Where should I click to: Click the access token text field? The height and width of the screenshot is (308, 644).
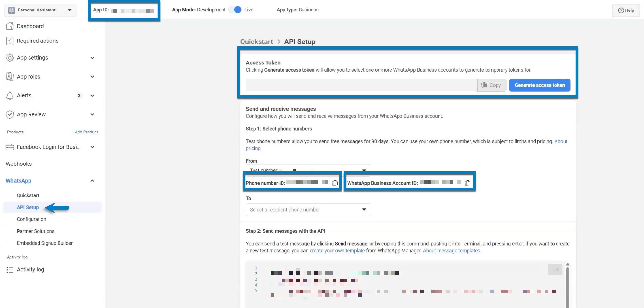361,85
